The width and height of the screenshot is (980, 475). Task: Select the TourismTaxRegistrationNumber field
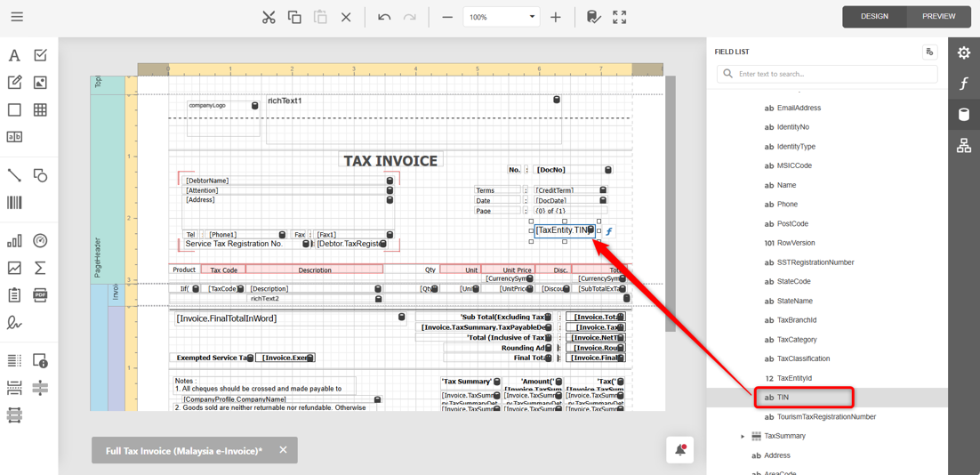(x=828, y=416)
